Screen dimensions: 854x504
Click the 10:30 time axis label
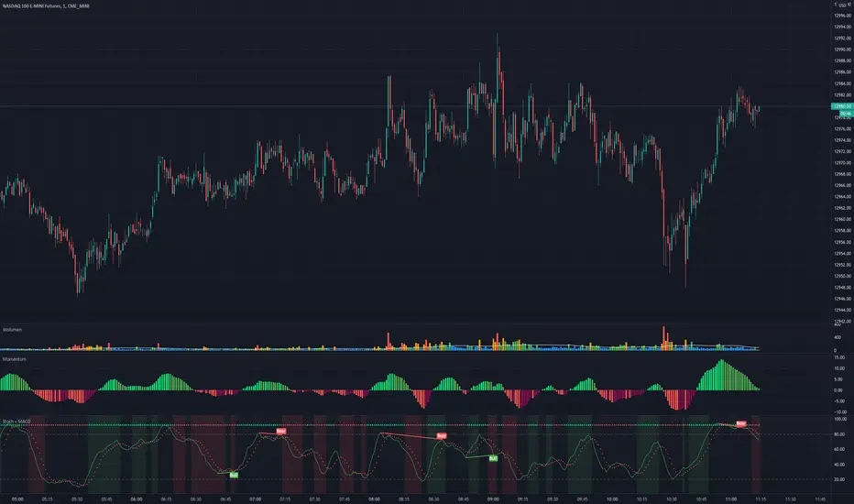coord(671,499)
